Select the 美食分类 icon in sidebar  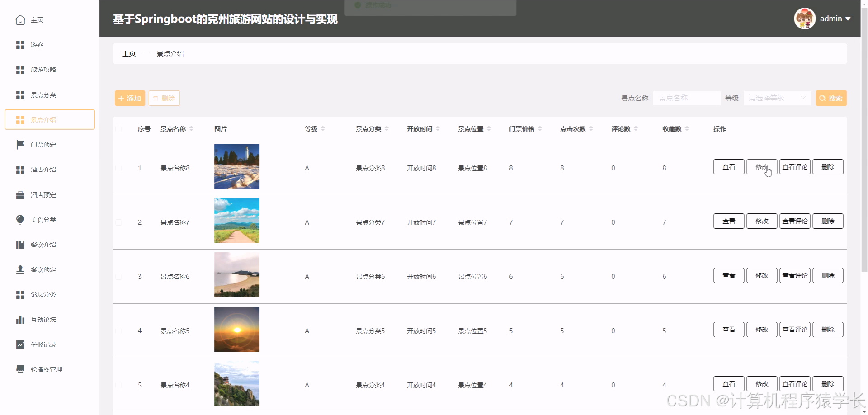tap(20, 220)
